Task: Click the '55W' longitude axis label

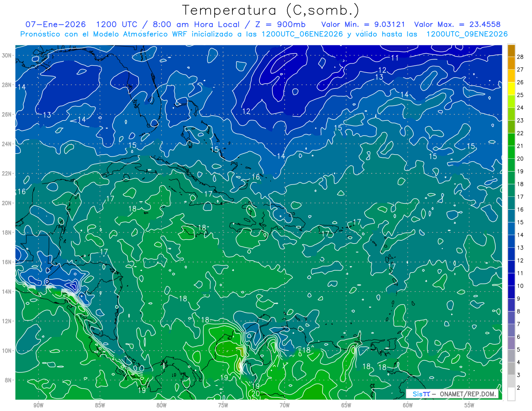Action: 469,405
